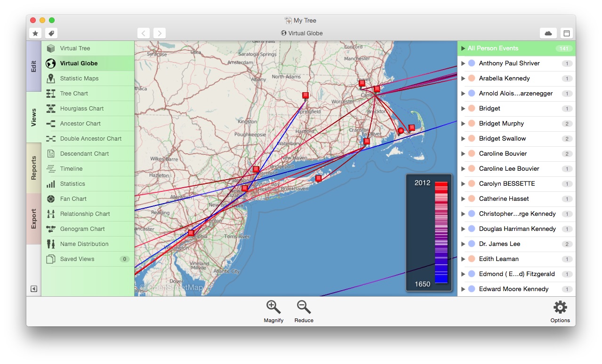Open the Timeline view
Viewport: 602px width, 364px height.
[x=88, y=169]
